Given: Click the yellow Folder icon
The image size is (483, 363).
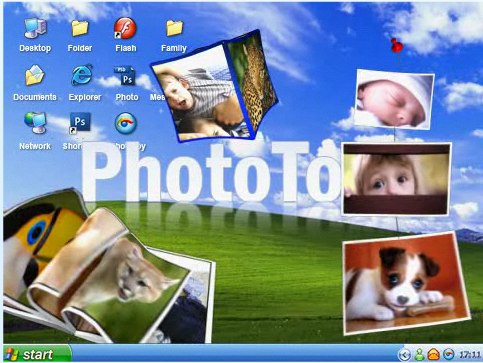Looking at the screenshot, I should coord(80,28).
